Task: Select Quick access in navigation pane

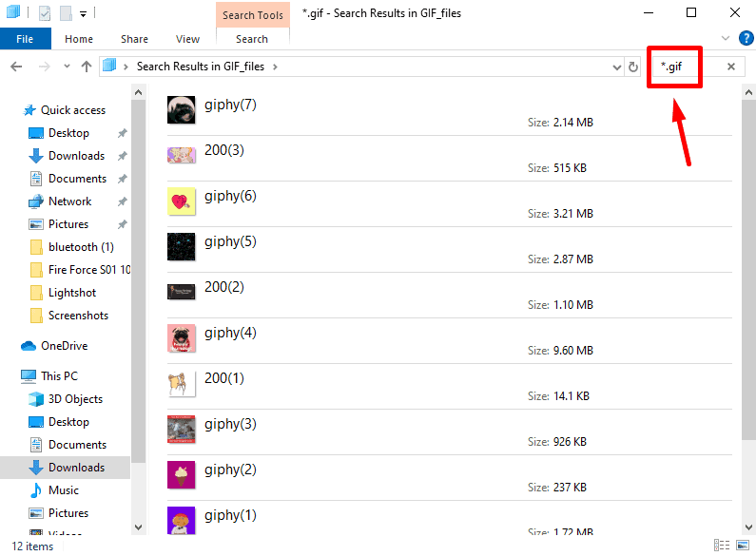Action: (65, 110)
